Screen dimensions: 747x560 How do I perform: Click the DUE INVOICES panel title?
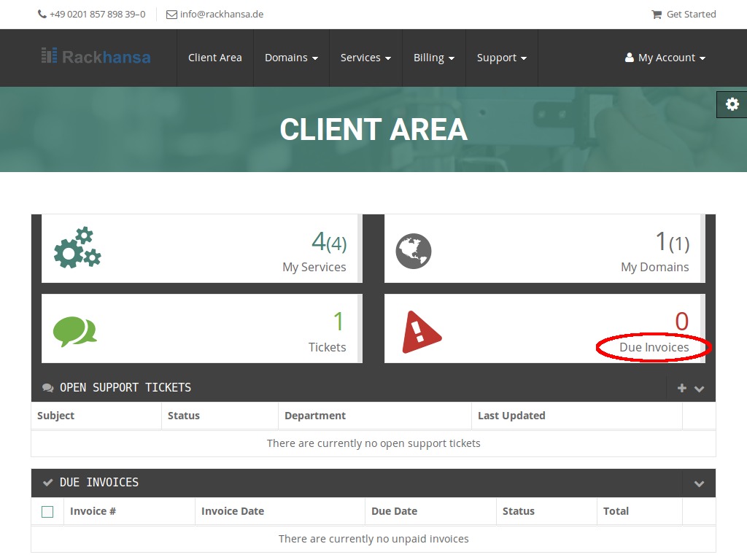tap(99, 483)
